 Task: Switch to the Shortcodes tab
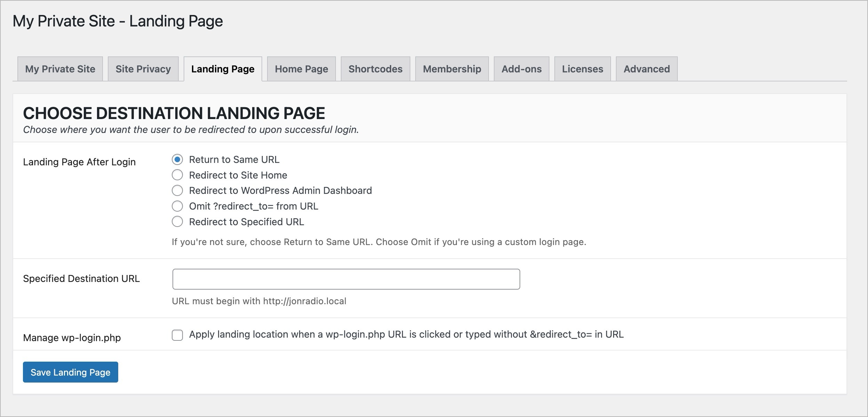(376, 69)
